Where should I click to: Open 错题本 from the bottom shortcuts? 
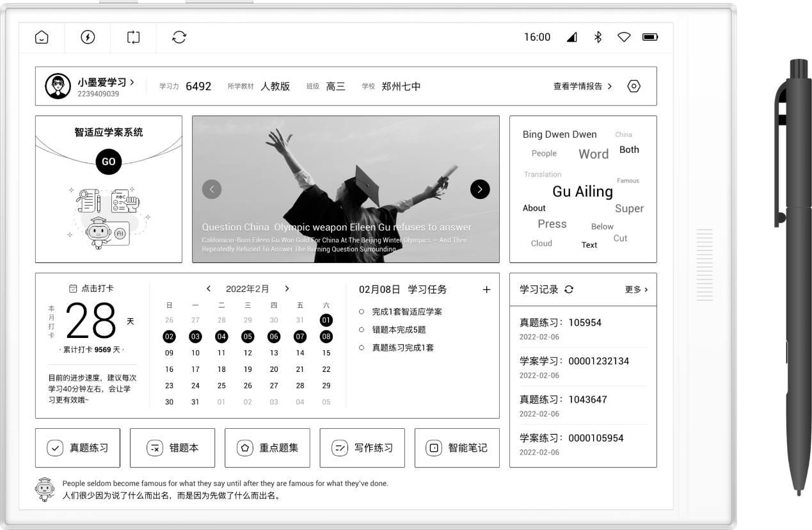point(173,448)
